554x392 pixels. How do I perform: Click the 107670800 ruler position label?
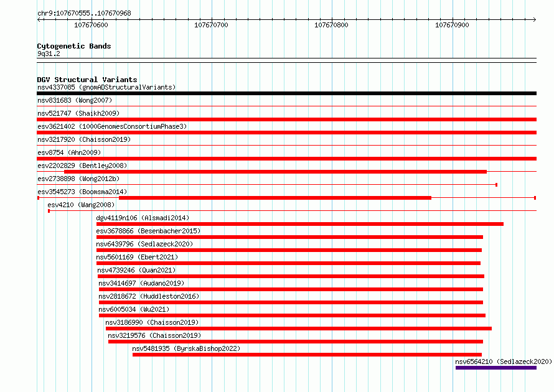click(331, 25)
